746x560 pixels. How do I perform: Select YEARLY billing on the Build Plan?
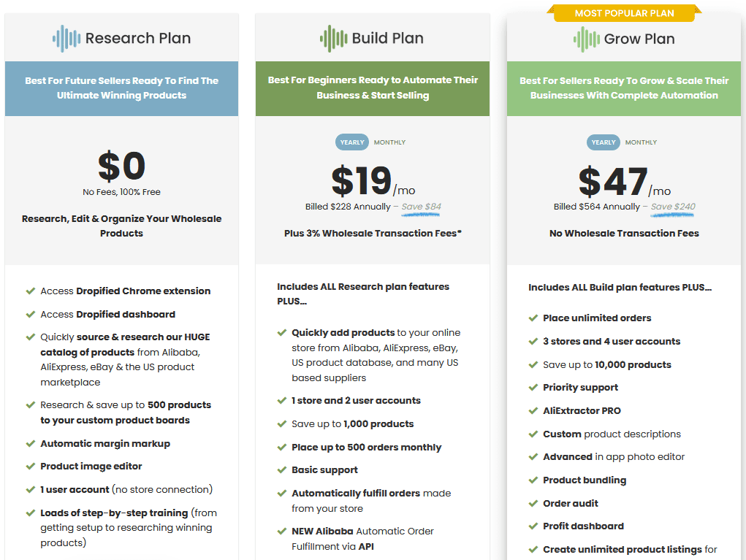point(351,142)
